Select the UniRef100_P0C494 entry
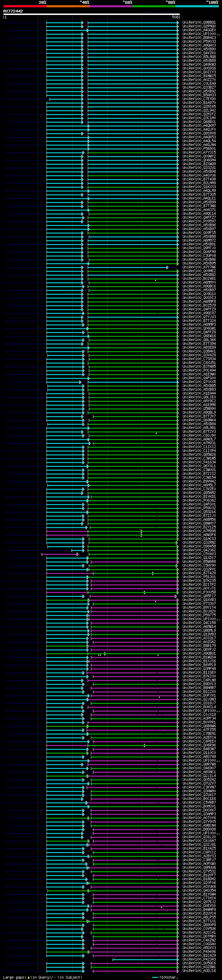The width and height of the screenshot is (222, 980). click(x=199, y=370)
